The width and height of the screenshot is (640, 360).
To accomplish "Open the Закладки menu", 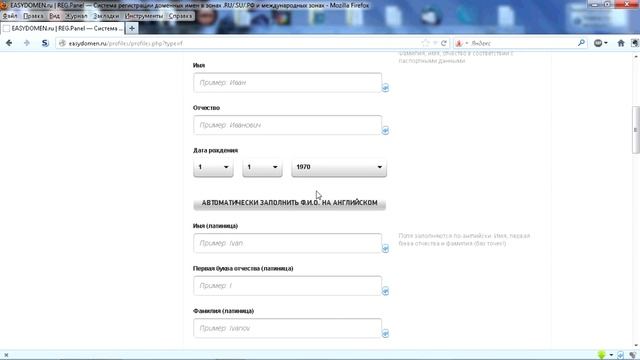I will point(106,16).
